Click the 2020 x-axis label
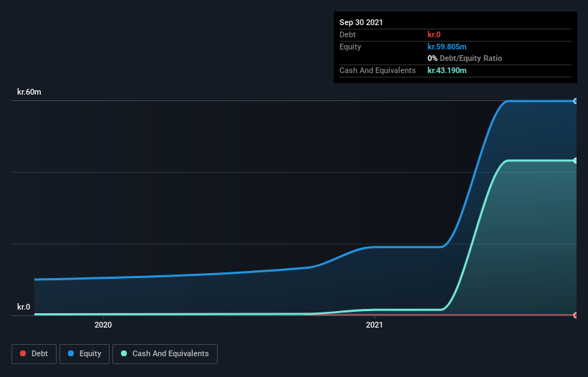The width and height of the screenshot is (588, 377). coord(103,325)
